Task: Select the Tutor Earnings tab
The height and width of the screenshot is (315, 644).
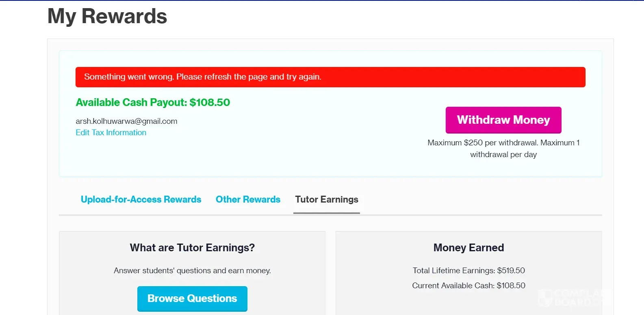Action: [x=327, y=199]
